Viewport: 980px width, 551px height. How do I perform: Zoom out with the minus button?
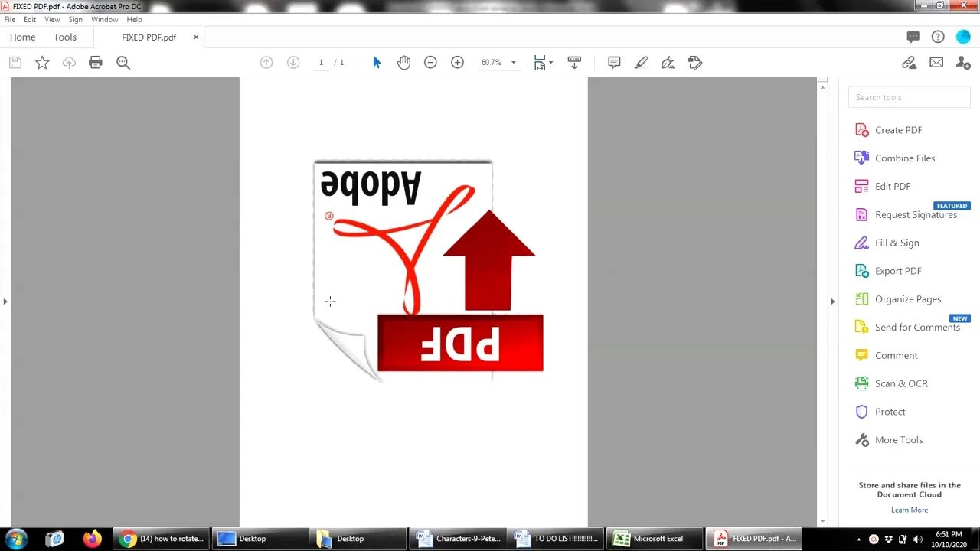coord(430,63)
